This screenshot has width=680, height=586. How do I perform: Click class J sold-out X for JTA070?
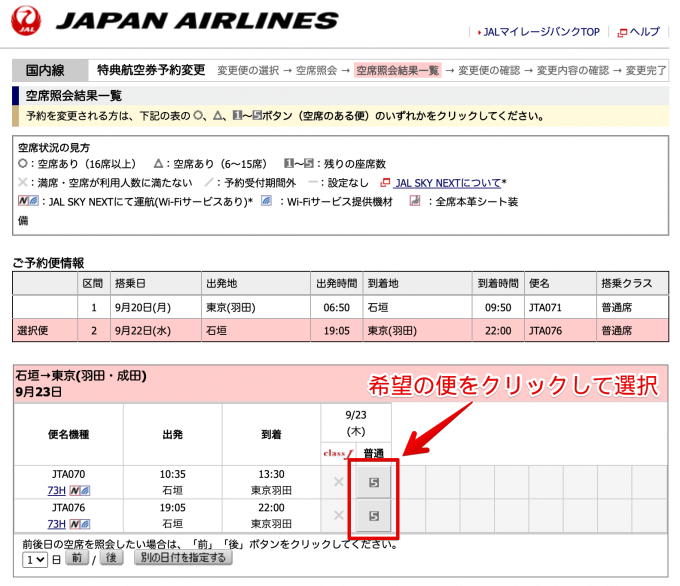[x=339, y=482]
